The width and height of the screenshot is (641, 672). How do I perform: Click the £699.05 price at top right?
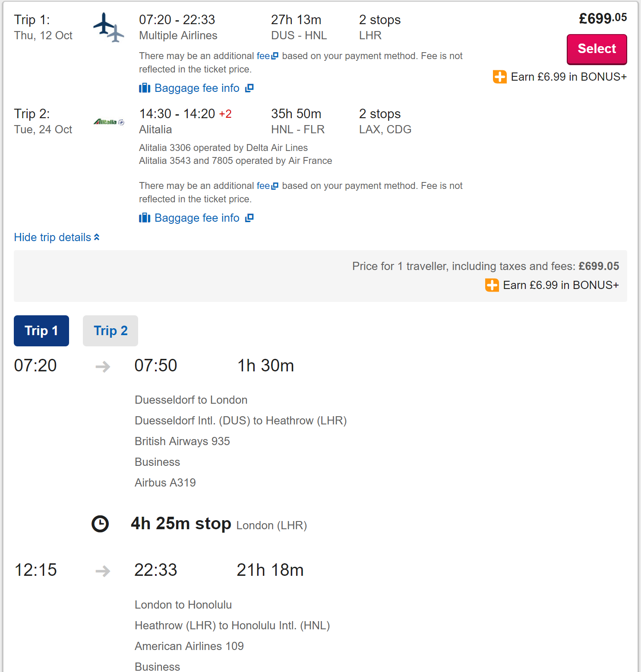click(x=603, y=19)
